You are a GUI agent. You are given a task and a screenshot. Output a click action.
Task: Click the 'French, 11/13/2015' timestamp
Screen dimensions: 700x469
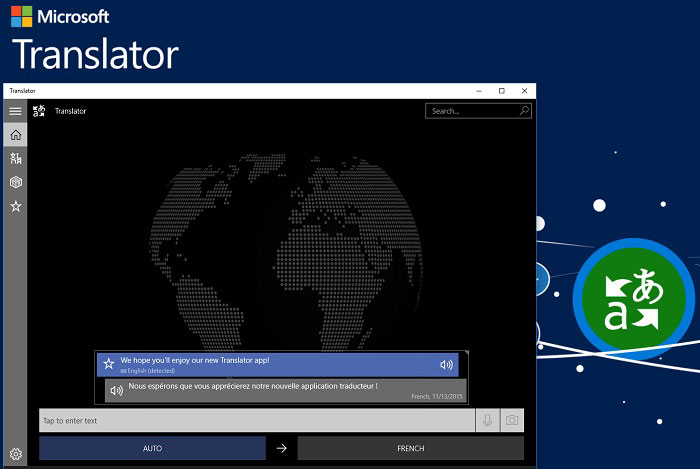tap(437, 396)
